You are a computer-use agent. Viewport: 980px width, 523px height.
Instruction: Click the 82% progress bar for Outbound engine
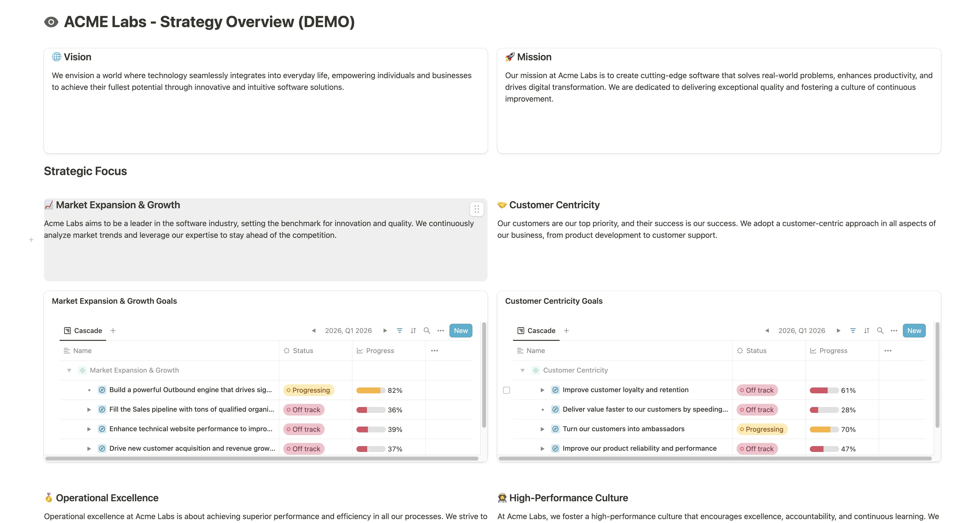(x=371, y=390)
